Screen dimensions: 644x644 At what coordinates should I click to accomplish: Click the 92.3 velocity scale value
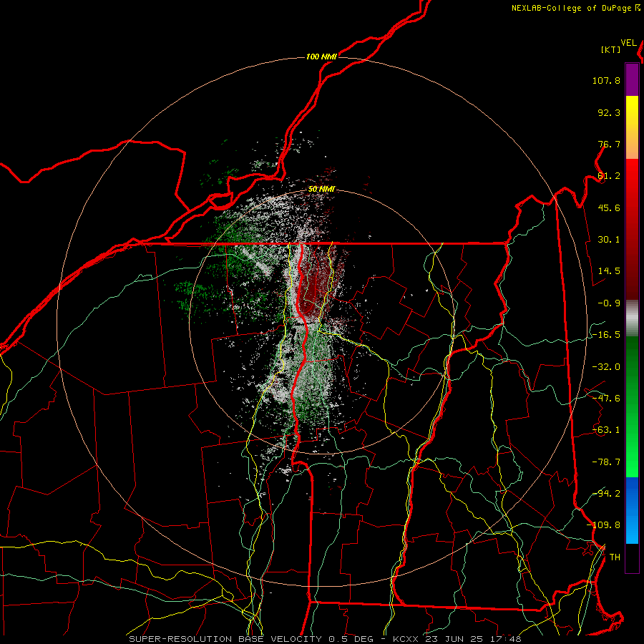pos(609,112)
